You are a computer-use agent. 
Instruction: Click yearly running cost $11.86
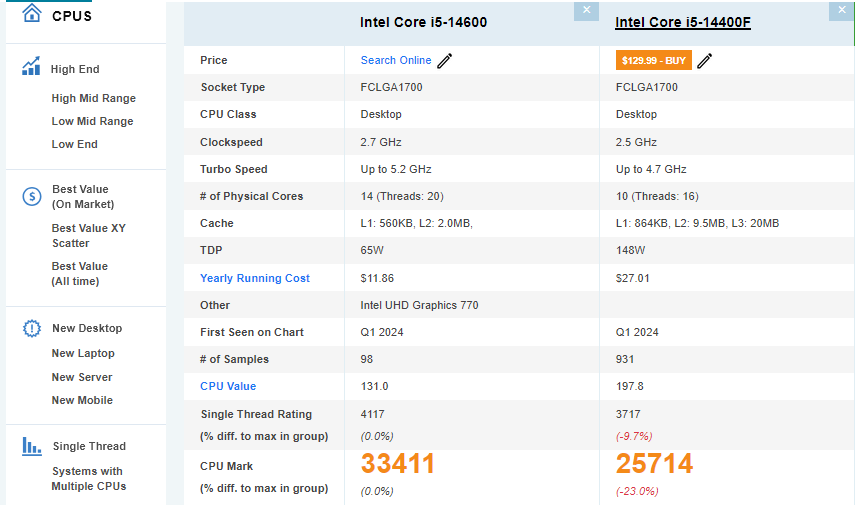click(x=377, y=278)
